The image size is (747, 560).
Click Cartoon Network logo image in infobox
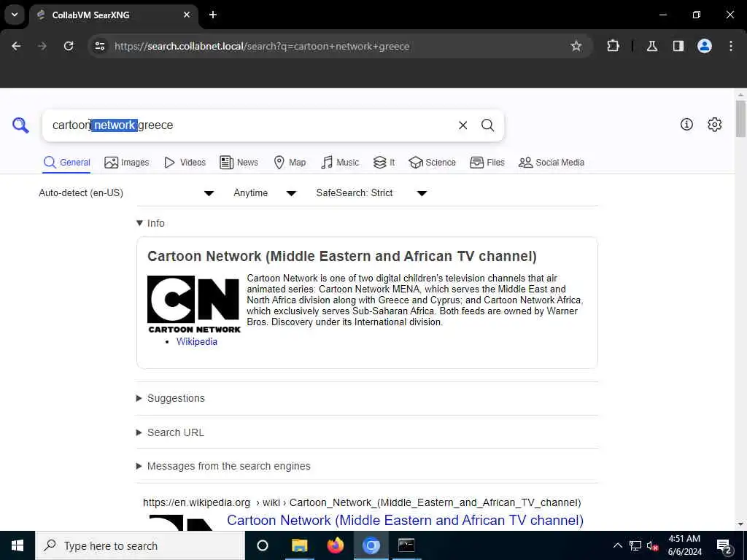[x=194, y=304]
